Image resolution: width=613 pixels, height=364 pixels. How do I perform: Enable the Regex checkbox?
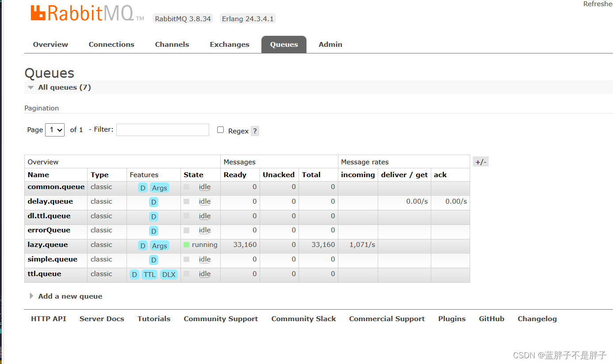point(220,129)
